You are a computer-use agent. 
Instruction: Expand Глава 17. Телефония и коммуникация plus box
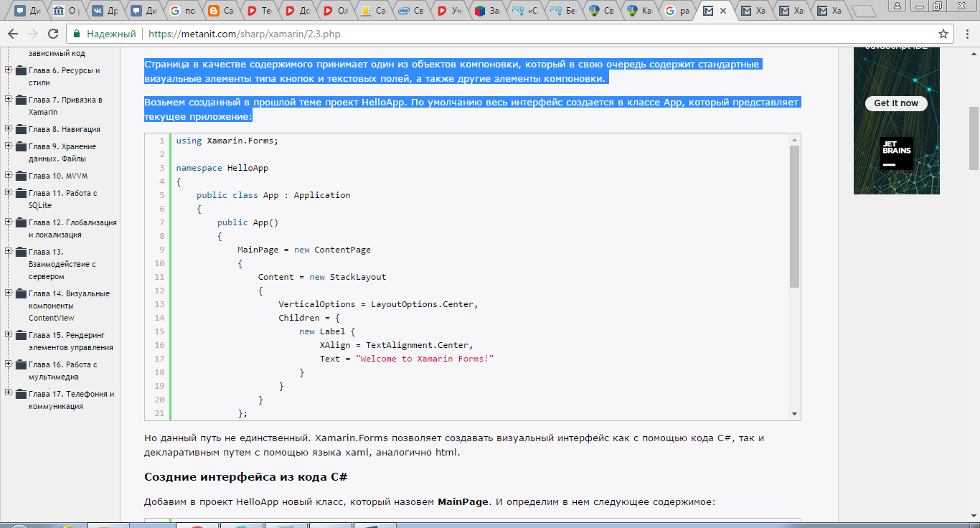pyautogui.click(x=8, y=393)
